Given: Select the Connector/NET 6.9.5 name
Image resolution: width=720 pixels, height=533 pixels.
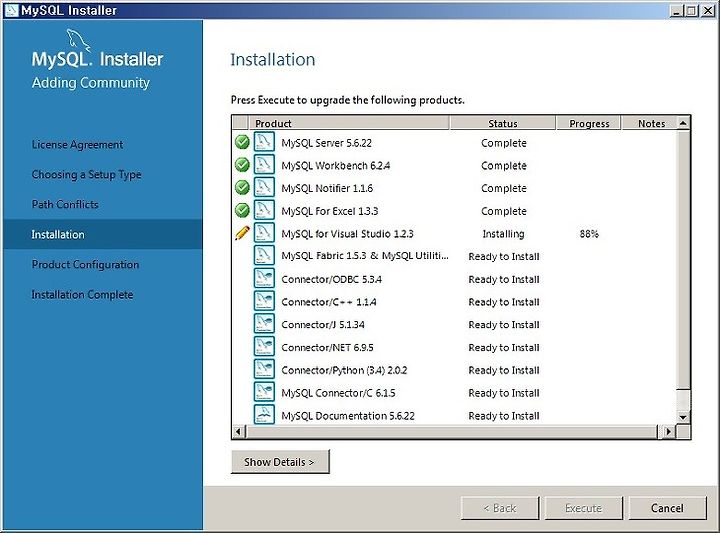Looking at the screenshot, I should click(x=327, y=348).
